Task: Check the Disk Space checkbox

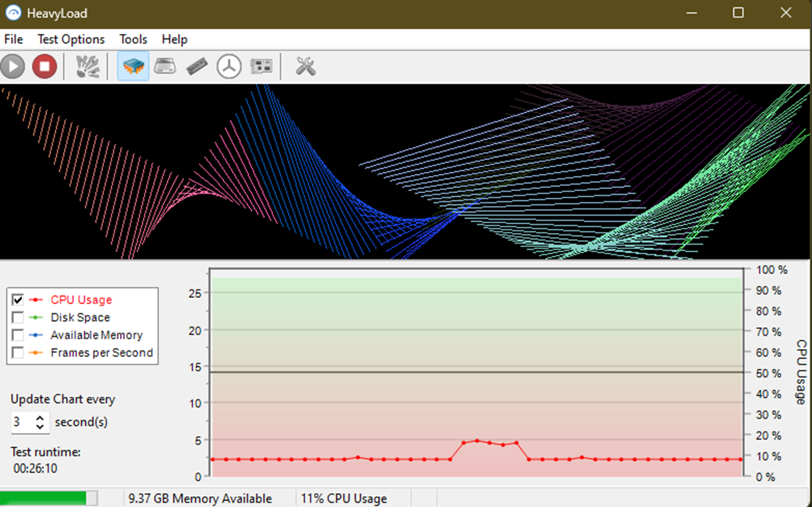Action: tap(18, 318)
